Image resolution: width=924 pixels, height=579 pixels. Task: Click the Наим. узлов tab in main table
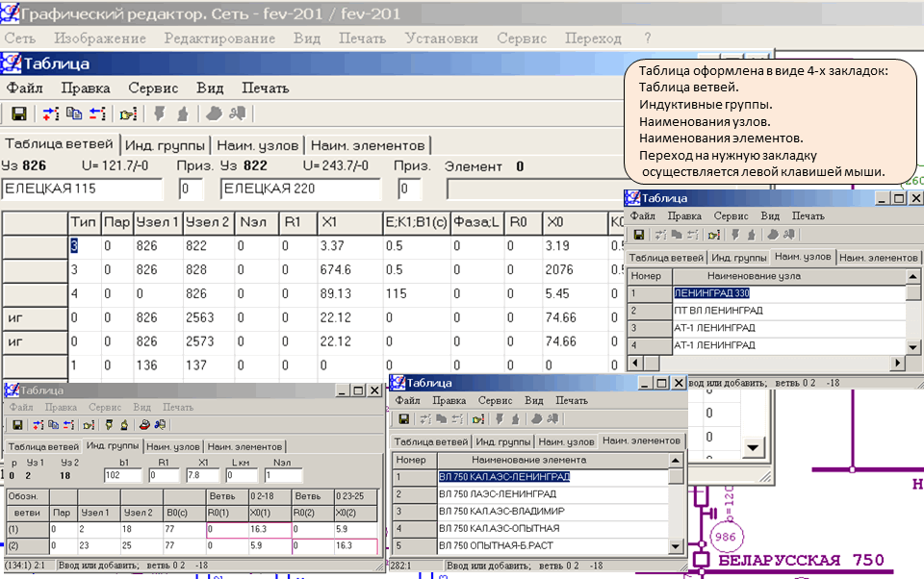pyautogui.click(x=255, y=145)
